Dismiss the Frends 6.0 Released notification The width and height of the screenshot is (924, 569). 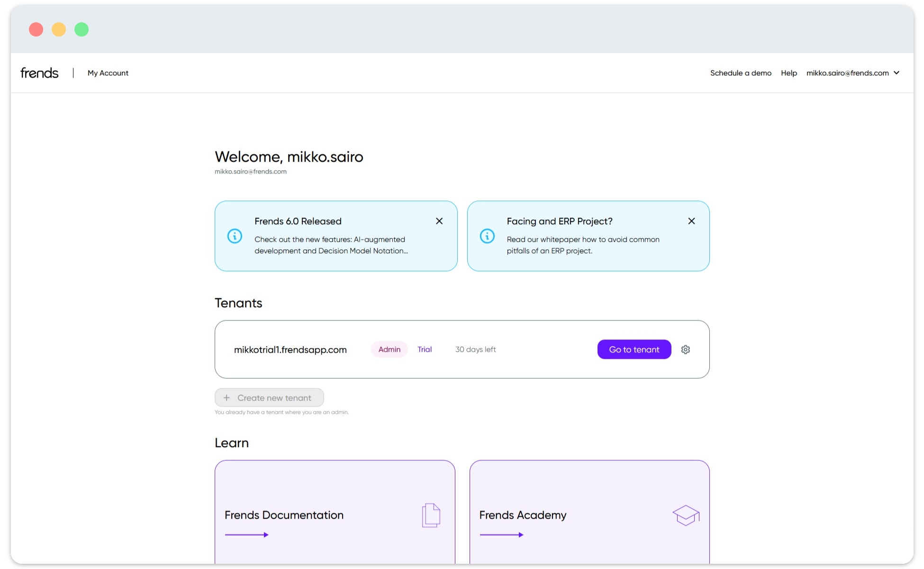(x=439, y=220)
